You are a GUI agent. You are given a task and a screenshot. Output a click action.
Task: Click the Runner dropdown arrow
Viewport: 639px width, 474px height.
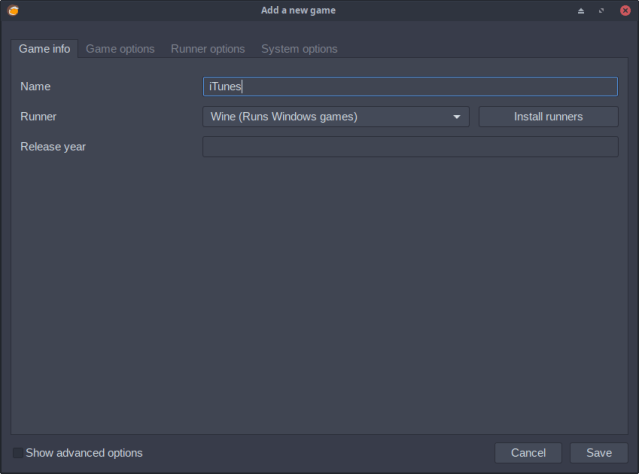(x=457, y=117)
